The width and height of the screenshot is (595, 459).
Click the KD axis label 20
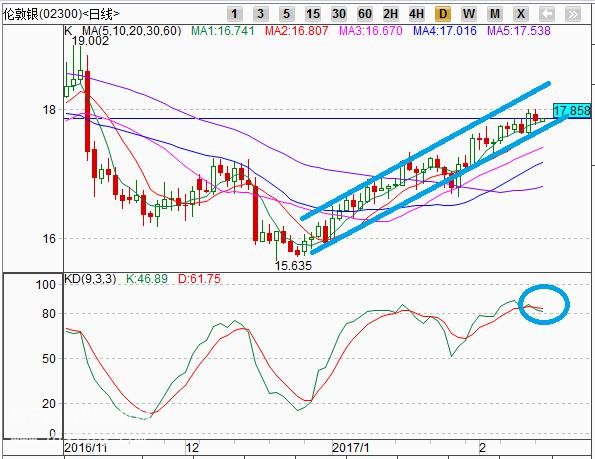[49, 404]
